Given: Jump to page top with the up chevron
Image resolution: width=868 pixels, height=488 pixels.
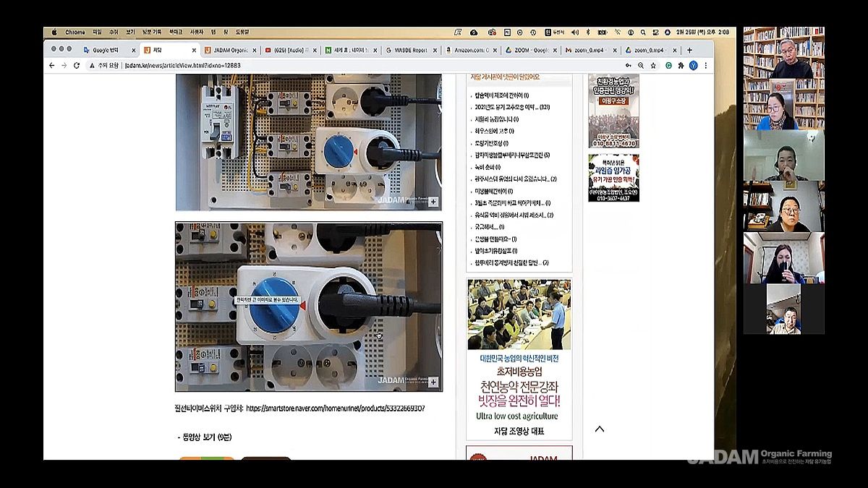Looking at the screenshot, I should pyautogui.click(x=600, y=429).
